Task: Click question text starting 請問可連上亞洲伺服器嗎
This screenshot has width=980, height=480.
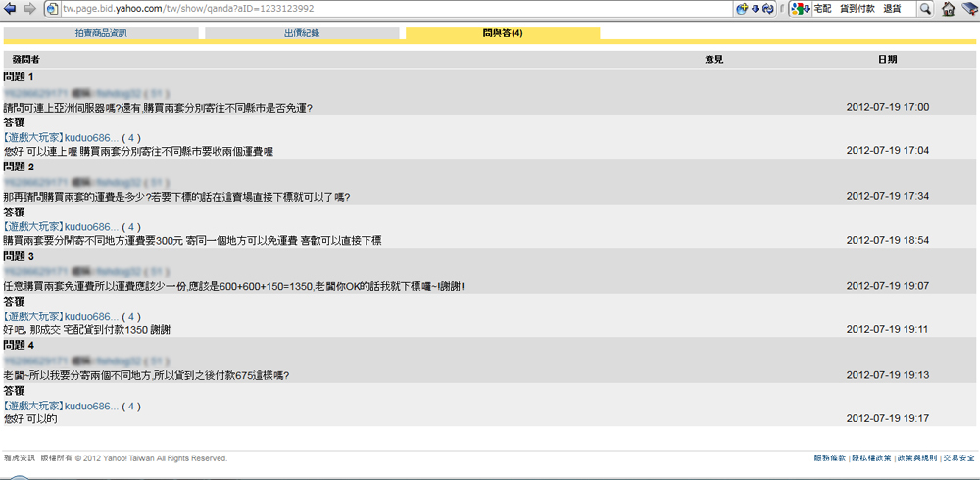Action: click(x=158, y=108)
